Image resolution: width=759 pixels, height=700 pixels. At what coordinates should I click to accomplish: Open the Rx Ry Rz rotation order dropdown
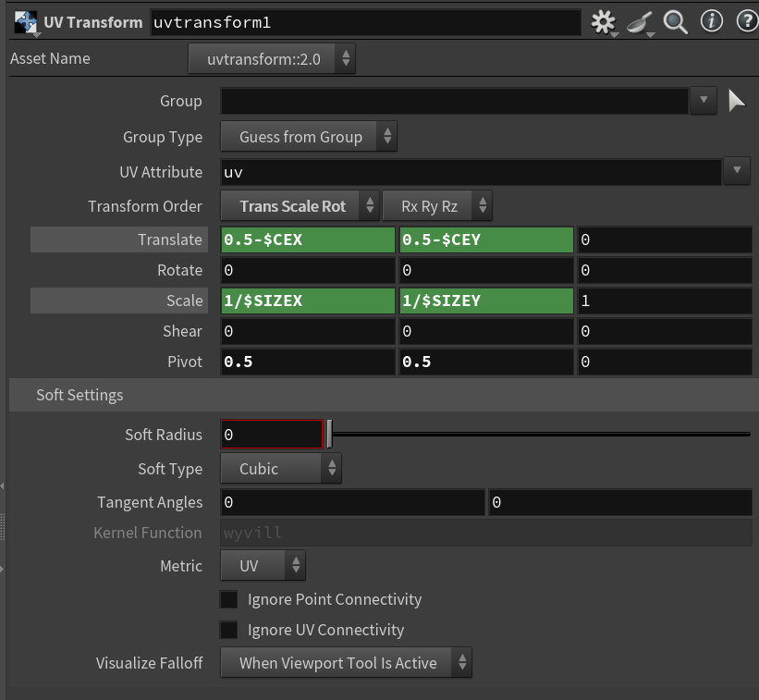436,206
